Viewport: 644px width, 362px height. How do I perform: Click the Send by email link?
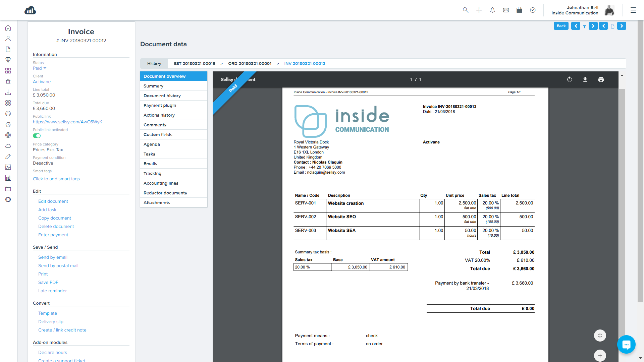tap(53, 257)
